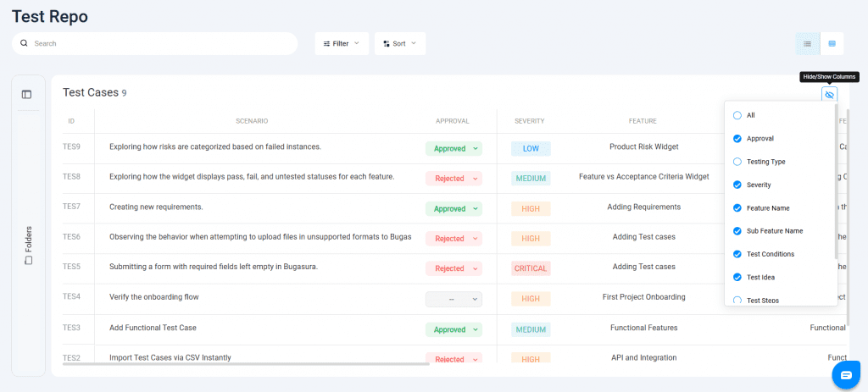Uncheck the Approval column checkbox

(x=737, y=138)
